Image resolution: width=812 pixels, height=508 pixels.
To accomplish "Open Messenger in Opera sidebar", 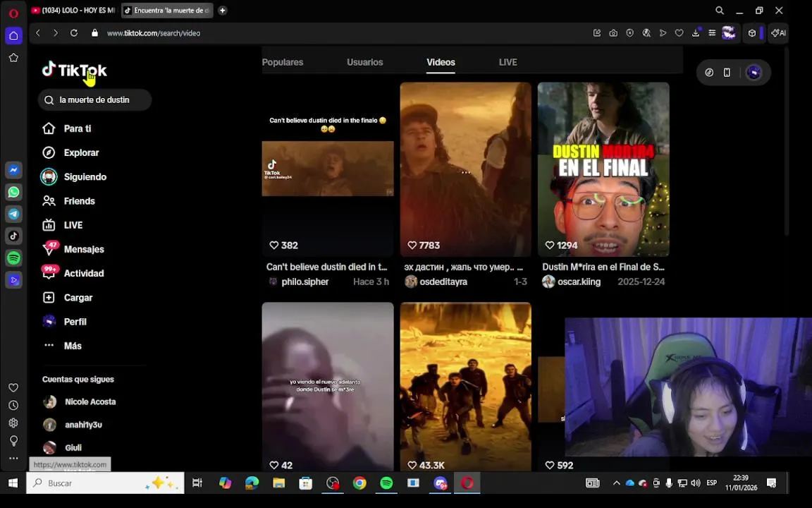I will click(x=13, y=170).
